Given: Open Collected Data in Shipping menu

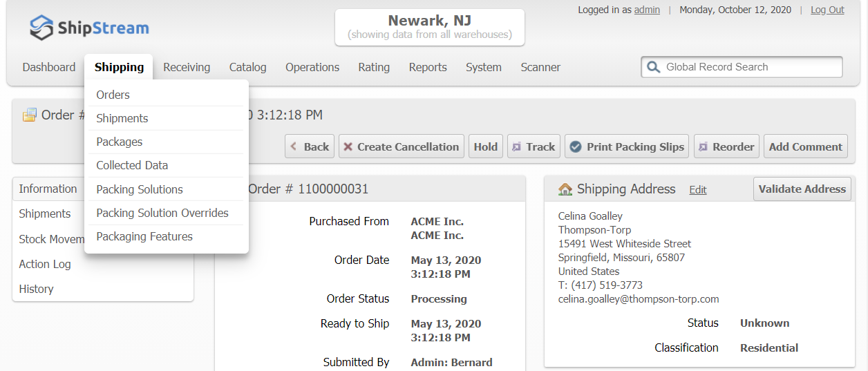Looking at the screenshot, I should (x=132, y=165).
